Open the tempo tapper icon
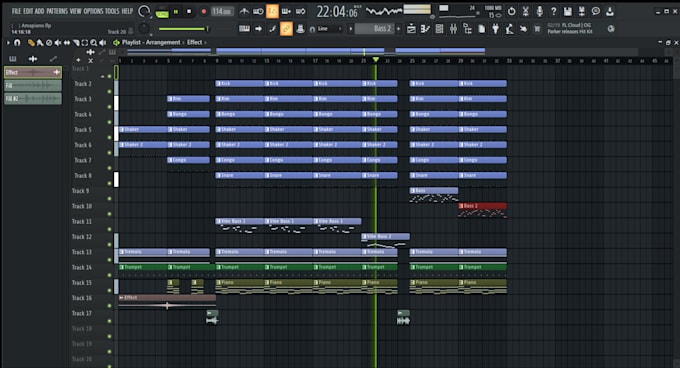 [x=509, y=29]
